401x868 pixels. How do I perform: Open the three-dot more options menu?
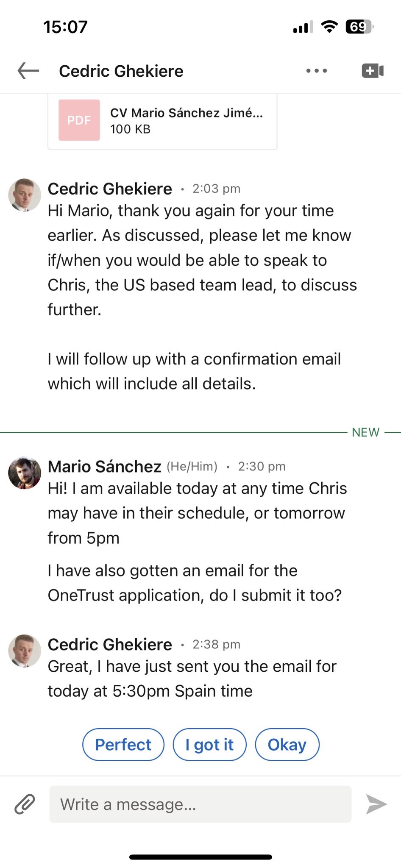pos(317,71)
